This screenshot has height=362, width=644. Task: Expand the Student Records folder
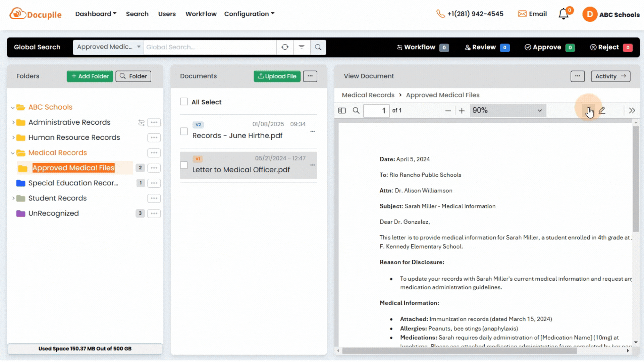[13, 198]
